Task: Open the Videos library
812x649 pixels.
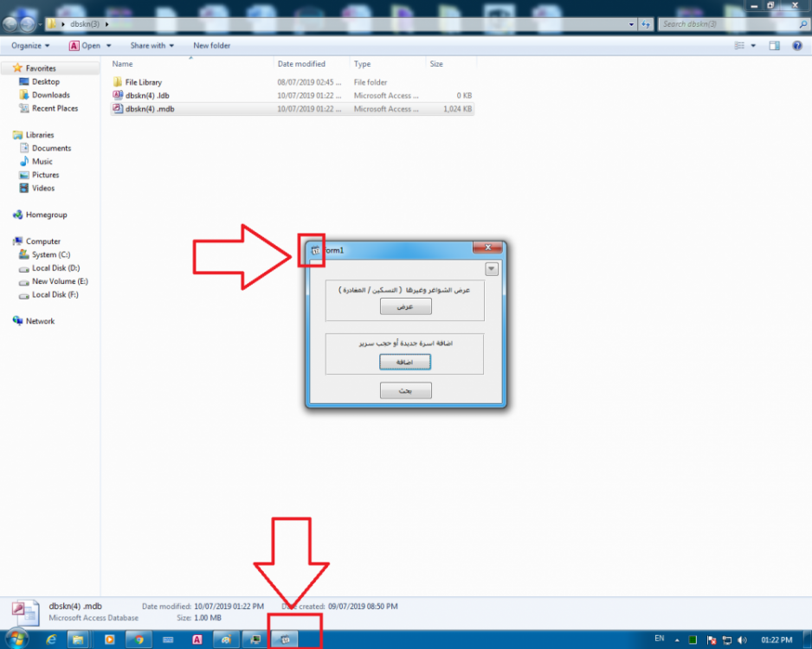Action: click(x=43, y=189)
